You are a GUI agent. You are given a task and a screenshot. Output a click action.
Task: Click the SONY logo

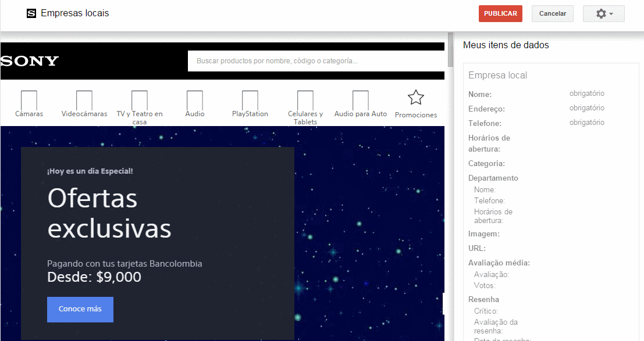pos(29,60)
